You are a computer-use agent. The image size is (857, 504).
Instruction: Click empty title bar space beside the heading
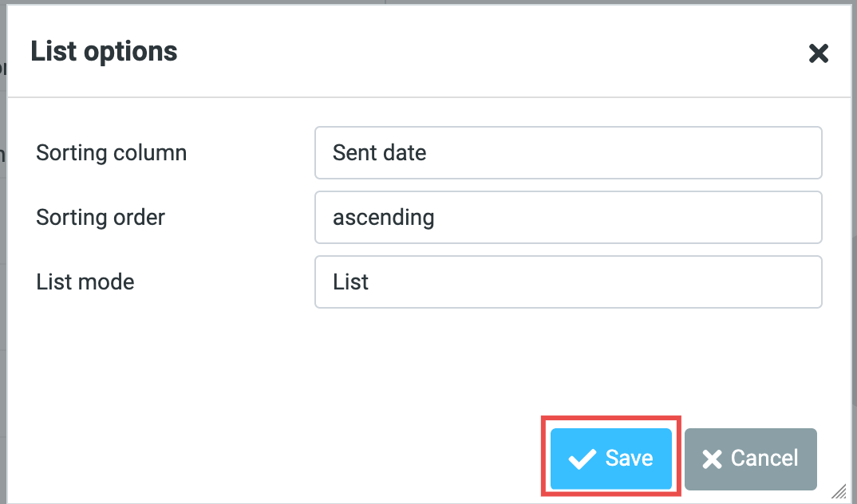click(x=479, y=51)
